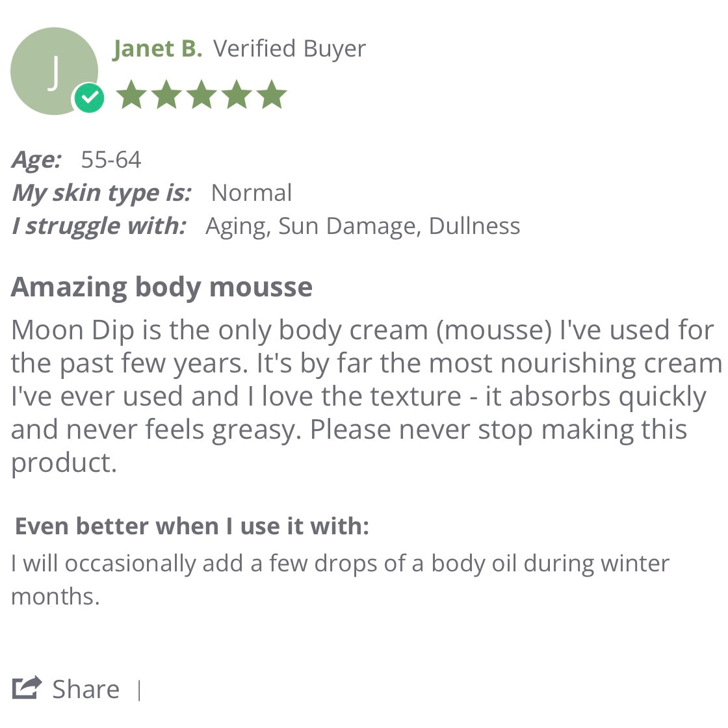Click the "55-64" age value
Image resolution: width=728 pixels, height=728 pixels.
coord(110,160)
